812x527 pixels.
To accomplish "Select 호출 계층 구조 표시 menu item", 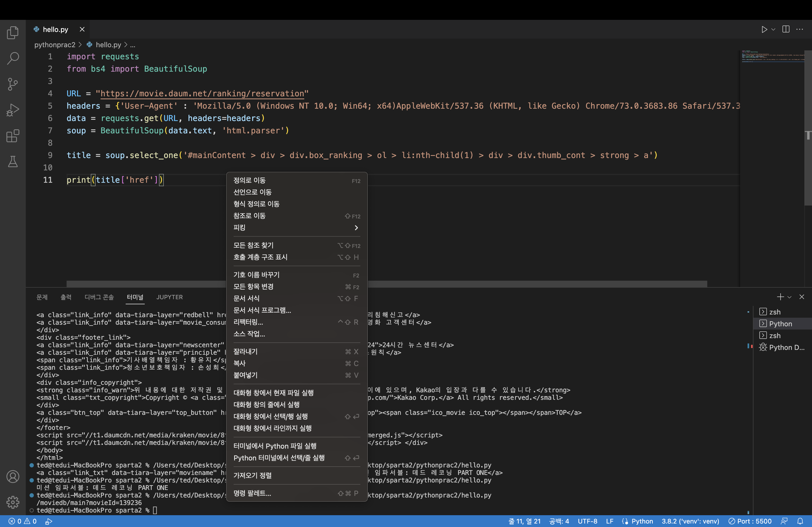I will (x=296, y=257).
